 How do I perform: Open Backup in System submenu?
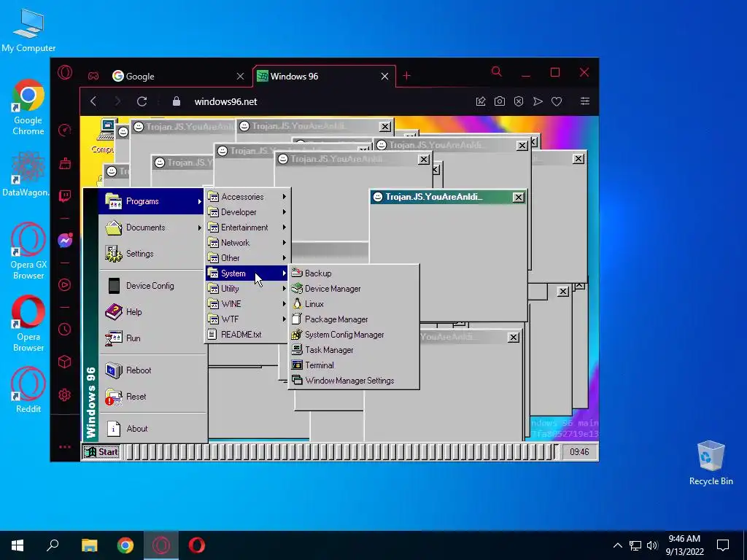coord(354,273)
